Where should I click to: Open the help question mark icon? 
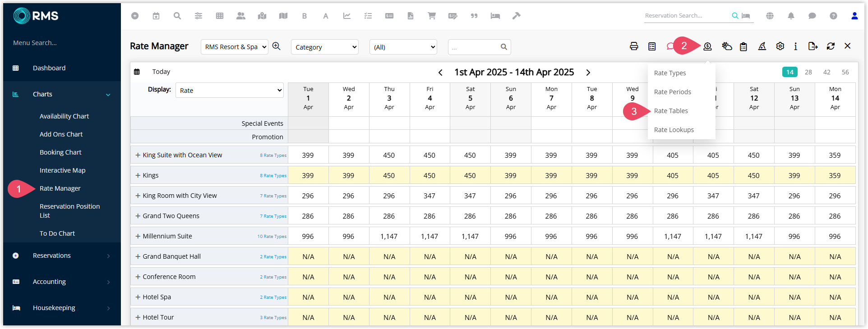[x=833, y=16]
